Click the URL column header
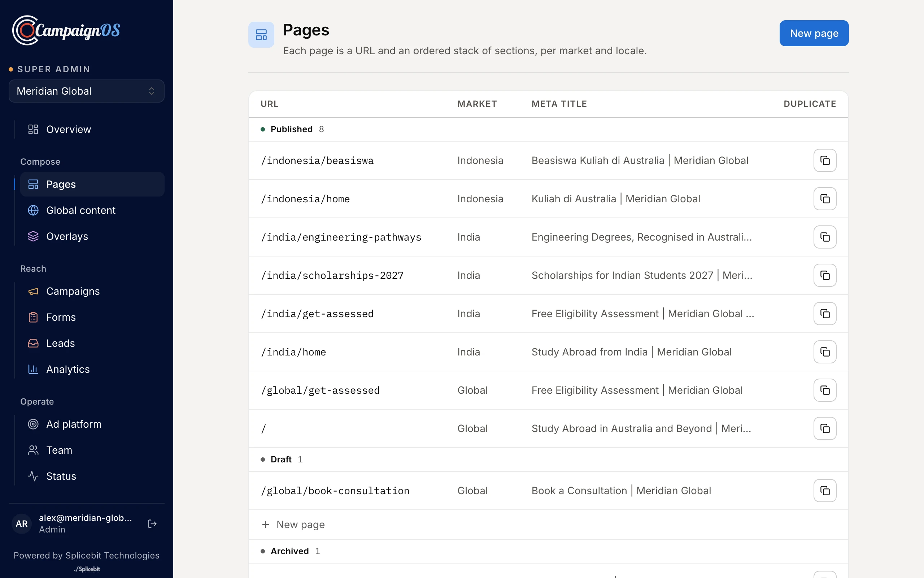 (270, 104)
